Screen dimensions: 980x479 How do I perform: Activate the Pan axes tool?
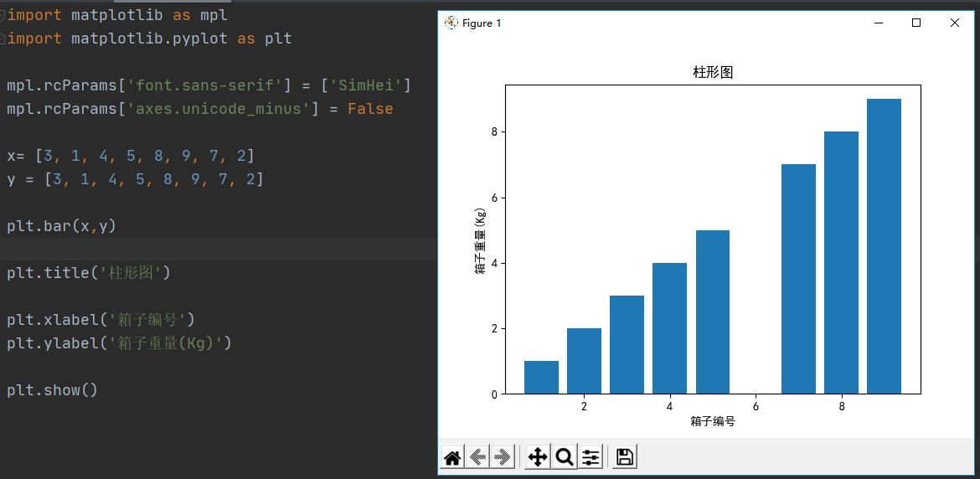[x=538, y=458]
